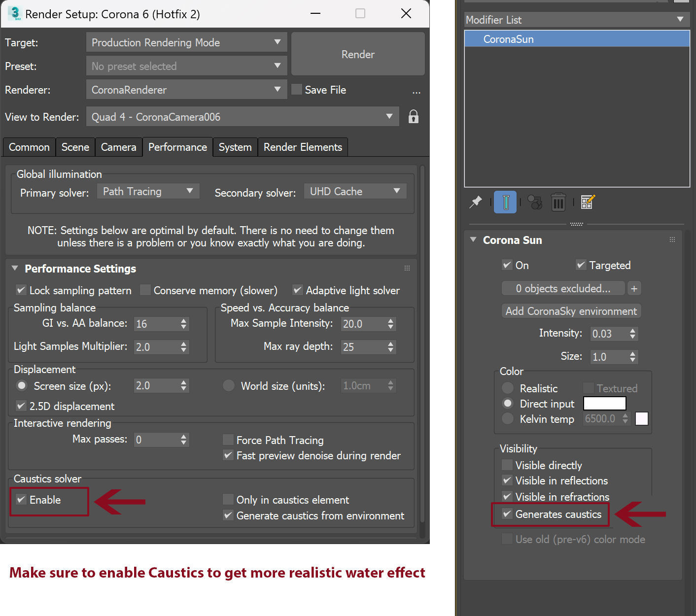Toggle Adaptive light solver checkbox

click(x=298, y=290)
